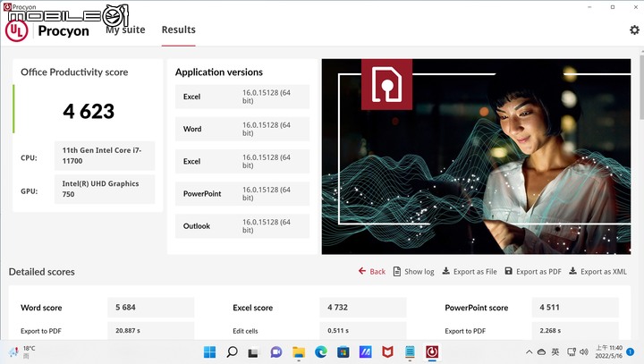Launch Microsoft Edge from the taskbar
This screenshot has height=364, width=644.
pos(321,352)
